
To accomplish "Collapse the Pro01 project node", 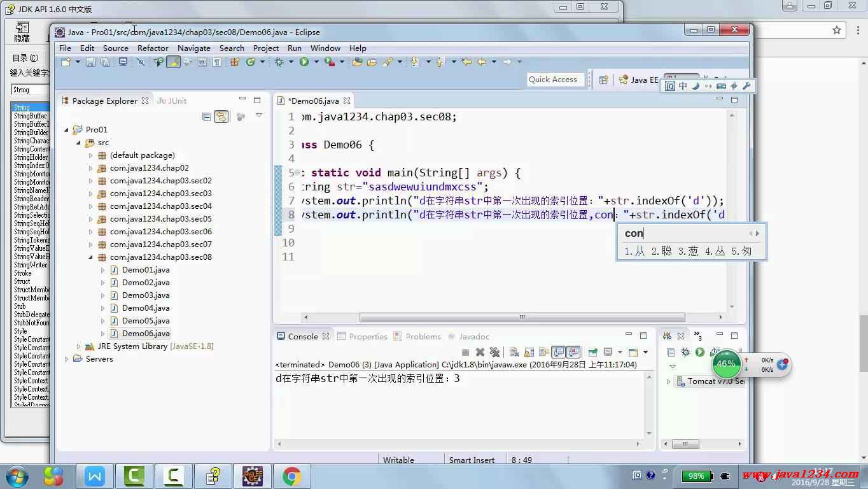I will 66,130.
